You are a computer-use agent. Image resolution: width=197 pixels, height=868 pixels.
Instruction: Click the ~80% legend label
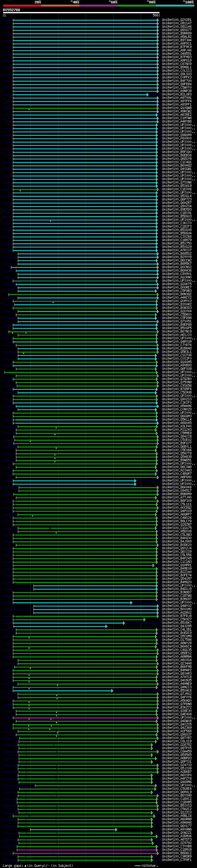click(x=151, y=2)
